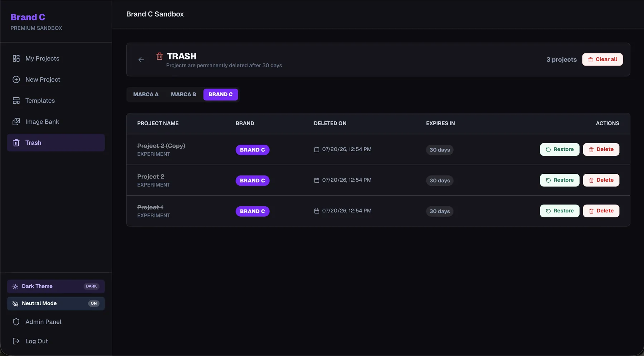
Task: Select the BRAND C tab
Action: (221, 95)
